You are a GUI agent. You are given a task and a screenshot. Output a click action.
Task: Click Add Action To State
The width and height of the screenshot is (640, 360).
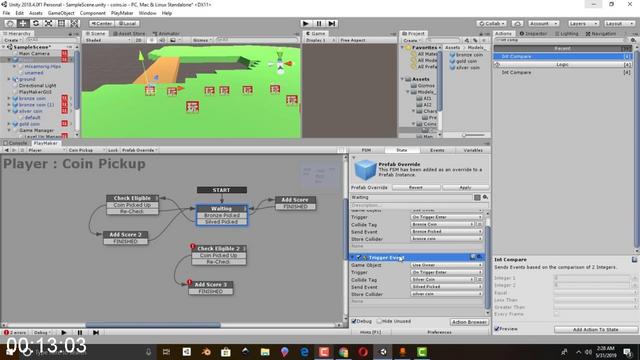point(596,329)
